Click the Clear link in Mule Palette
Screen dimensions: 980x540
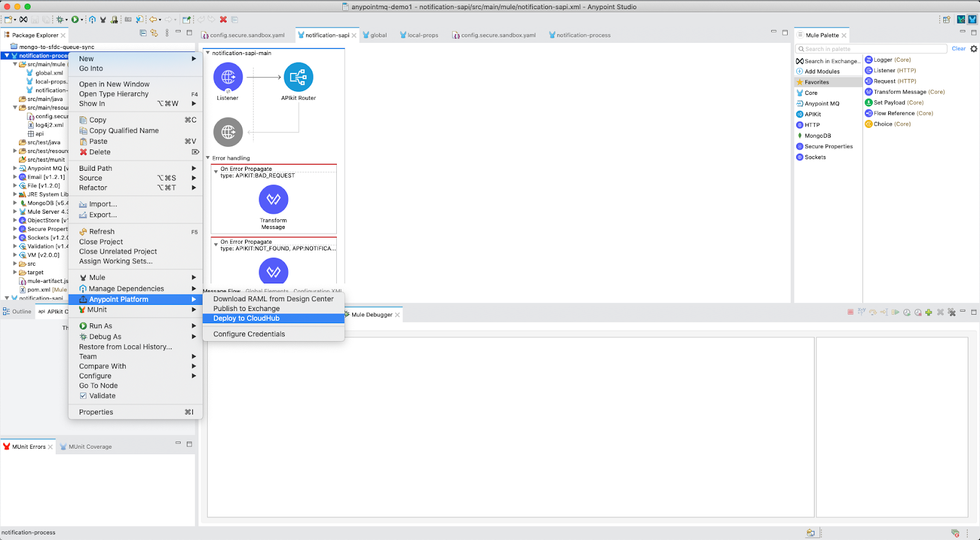(959, 49)
